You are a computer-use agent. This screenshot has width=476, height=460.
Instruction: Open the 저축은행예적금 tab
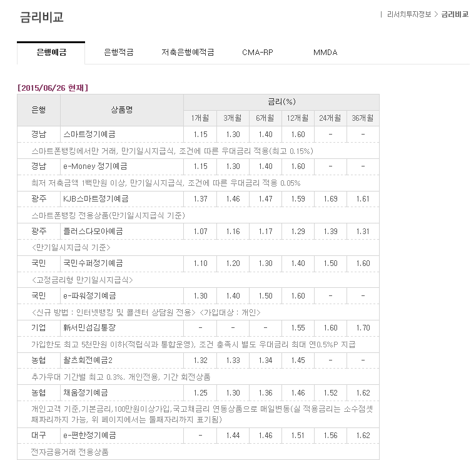coord(188,53)
